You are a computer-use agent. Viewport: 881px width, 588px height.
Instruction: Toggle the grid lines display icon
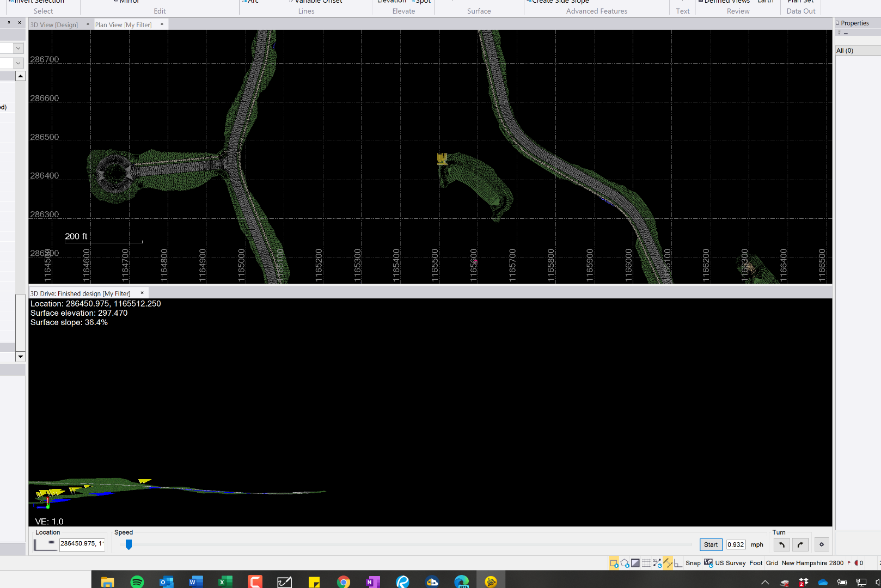click(x=646, y=563)
